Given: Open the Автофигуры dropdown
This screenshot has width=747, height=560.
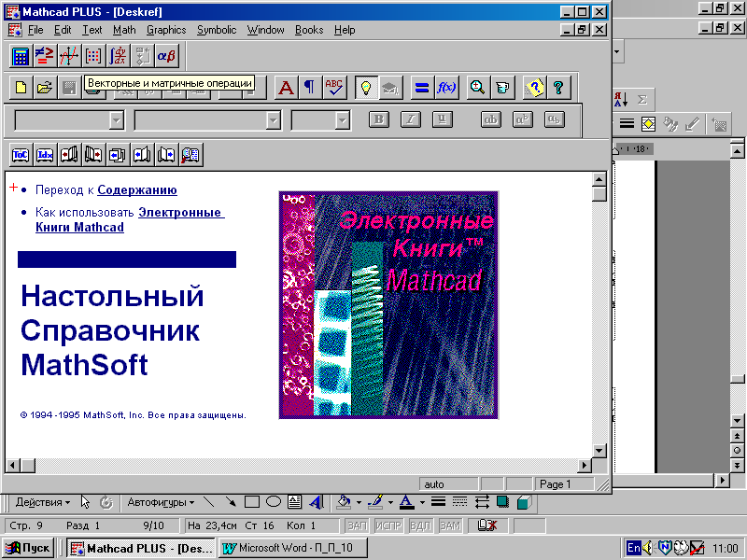Looking at the screenshot, I should 161,502.
